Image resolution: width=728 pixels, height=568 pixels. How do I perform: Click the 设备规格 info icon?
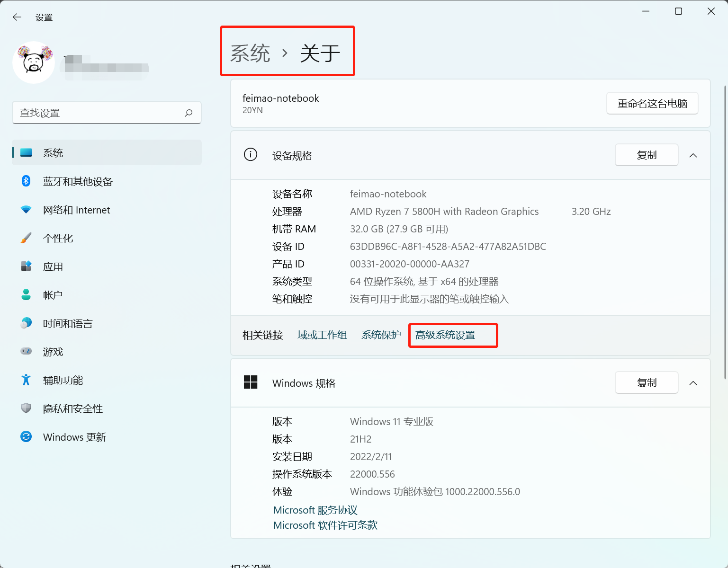(x=251, y=154)
